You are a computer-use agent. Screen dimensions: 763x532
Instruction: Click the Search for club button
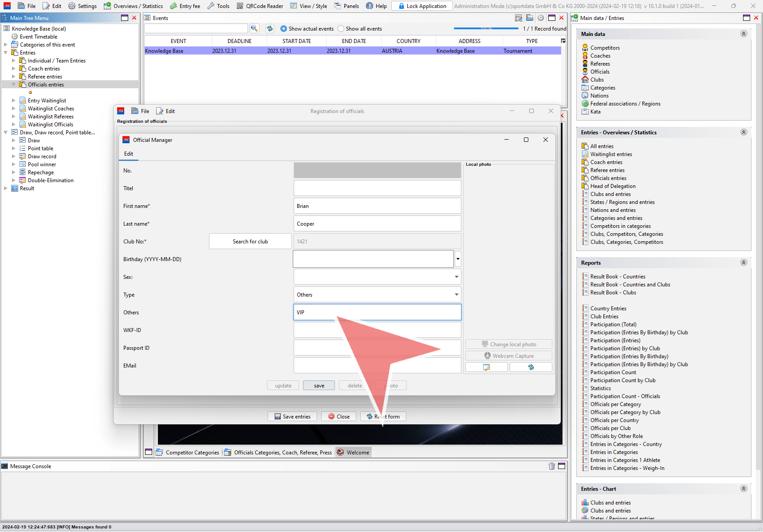[x=250, y=241]
